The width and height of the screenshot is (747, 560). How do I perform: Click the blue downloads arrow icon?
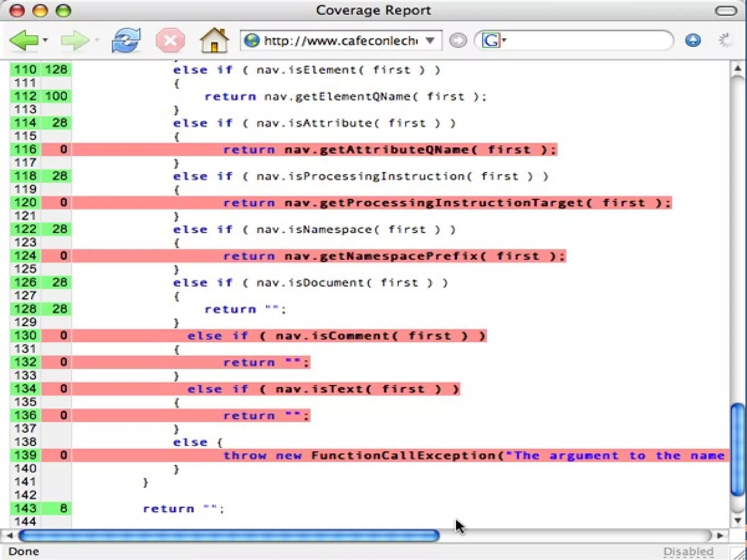click(x=693, y=40)
